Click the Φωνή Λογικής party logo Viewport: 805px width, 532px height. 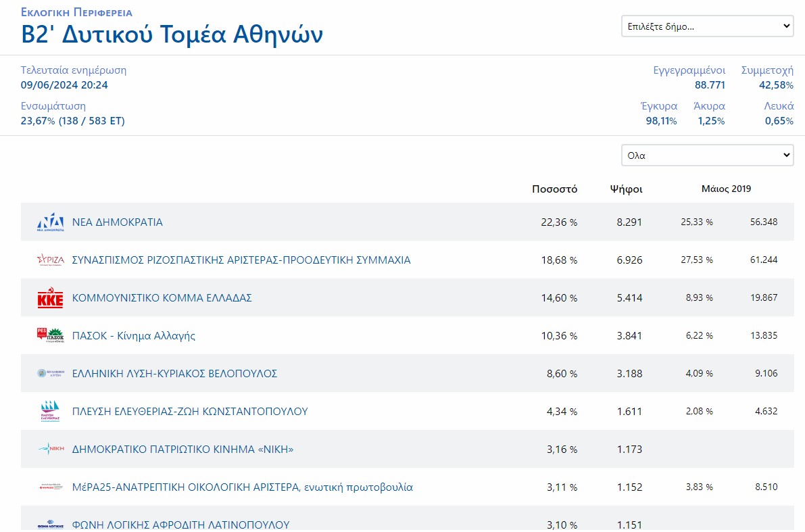50,525
